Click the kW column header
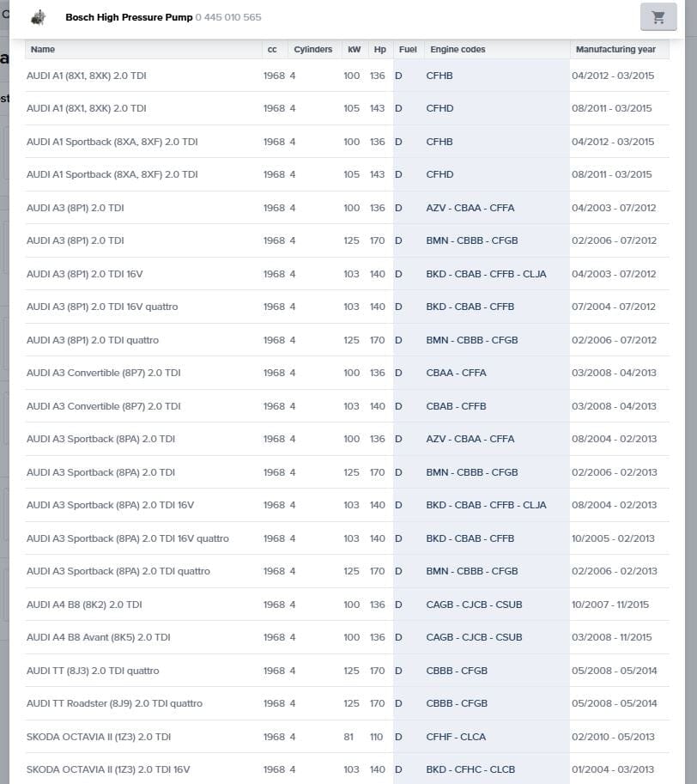 point(354,50)
